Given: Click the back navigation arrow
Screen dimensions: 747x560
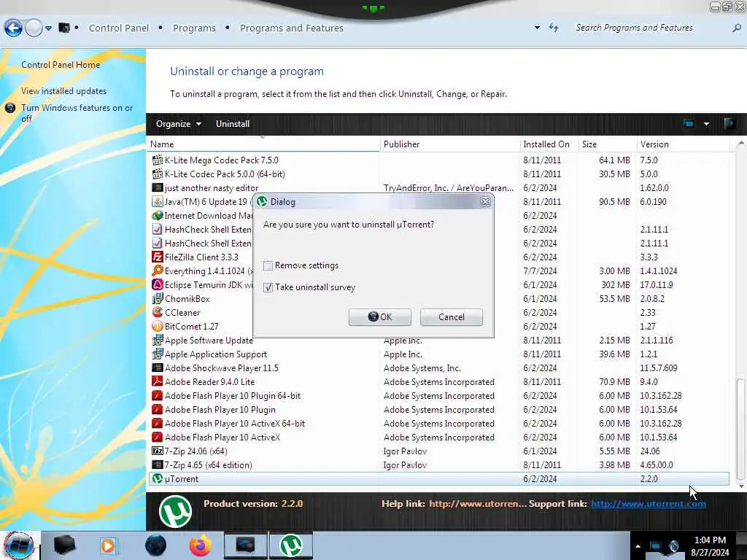Looking at the screenshot, I should pyautogui.click(x=13, y=28).
